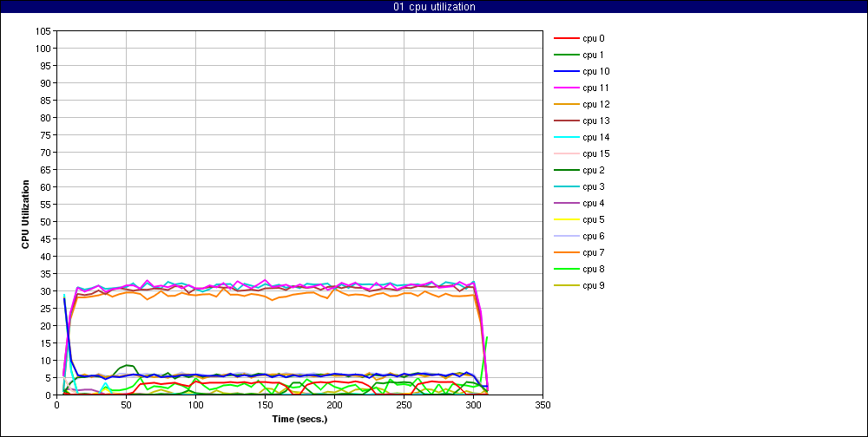The width and height of the screenshot is (868, 437).
Task: Select the 'cpu 9' legend label
Action: coord(593,285)
